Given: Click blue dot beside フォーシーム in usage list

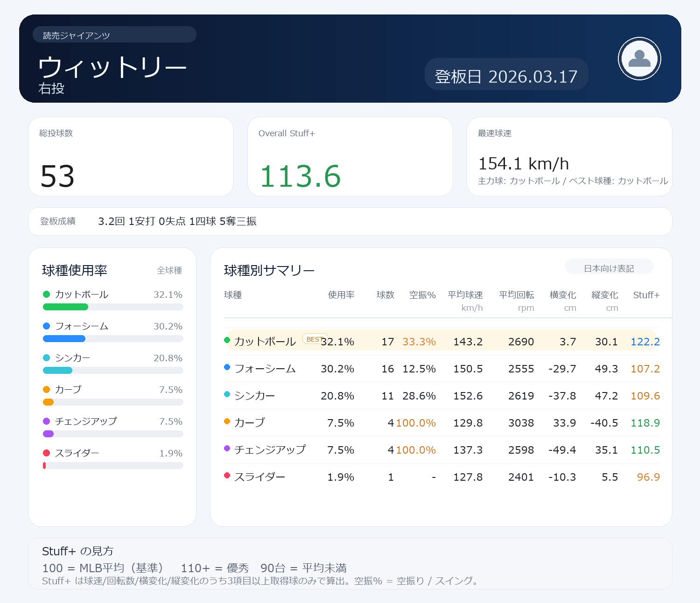Looking at the screenshot, I should click(x=46, y=326).
